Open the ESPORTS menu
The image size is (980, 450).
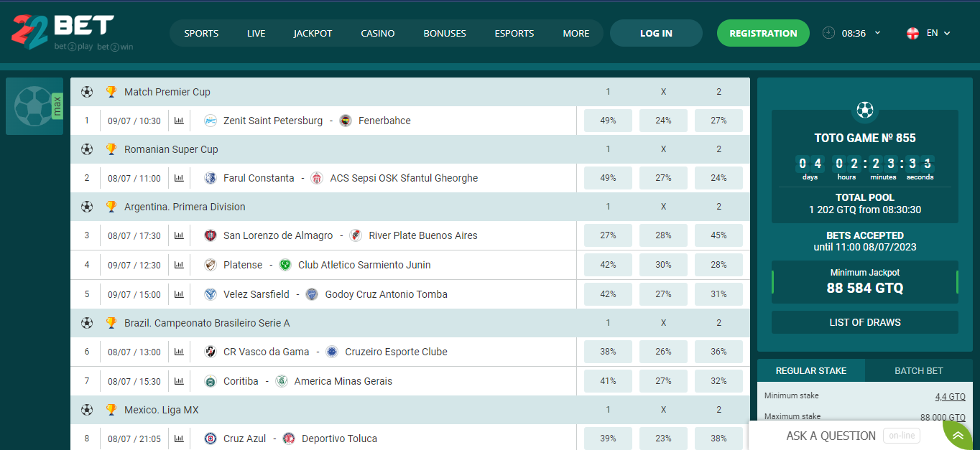514,33
